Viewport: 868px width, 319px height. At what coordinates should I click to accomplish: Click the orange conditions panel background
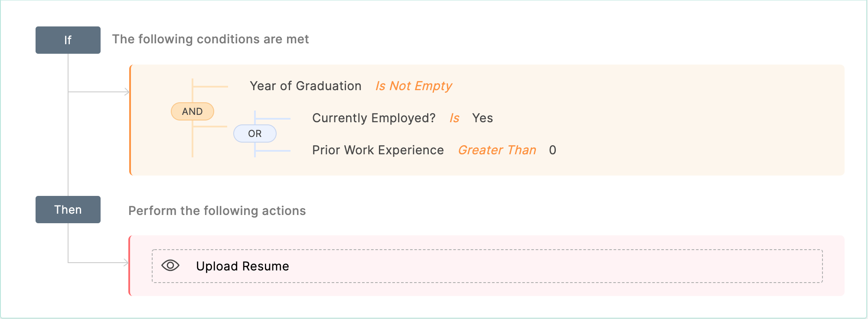(694, 120)
